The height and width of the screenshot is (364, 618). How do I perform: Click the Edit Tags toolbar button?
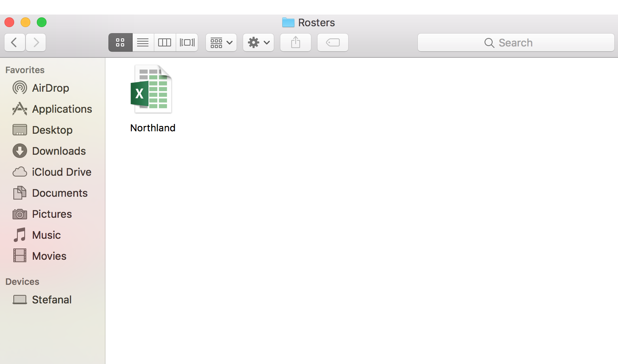(333, 42)
